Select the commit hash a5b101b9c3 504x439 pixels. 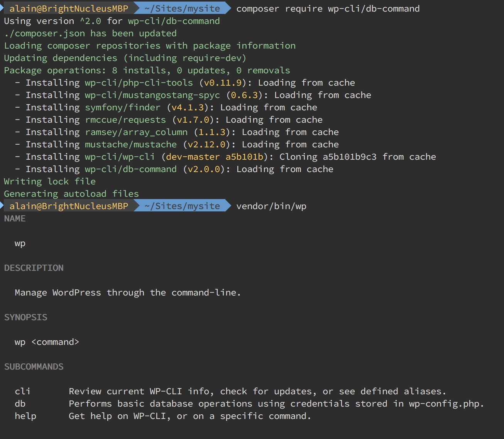348,157
